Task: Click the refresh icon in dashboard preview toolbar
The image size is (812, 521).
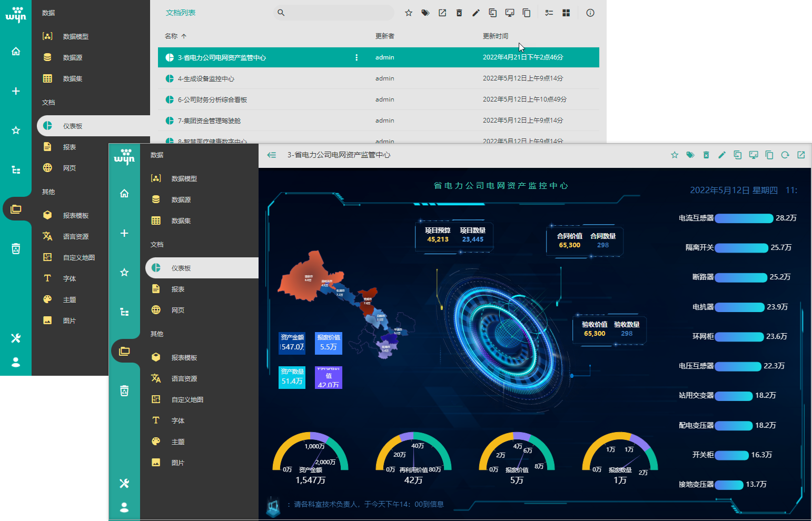Action: coord(785,155)
